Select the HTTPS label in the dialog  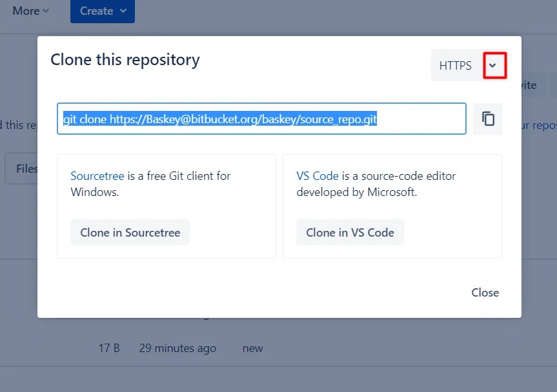455,65
